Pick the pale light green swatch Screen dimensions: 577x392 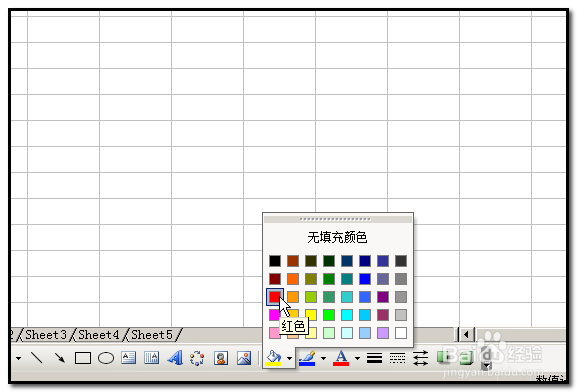tap(329, 333)
